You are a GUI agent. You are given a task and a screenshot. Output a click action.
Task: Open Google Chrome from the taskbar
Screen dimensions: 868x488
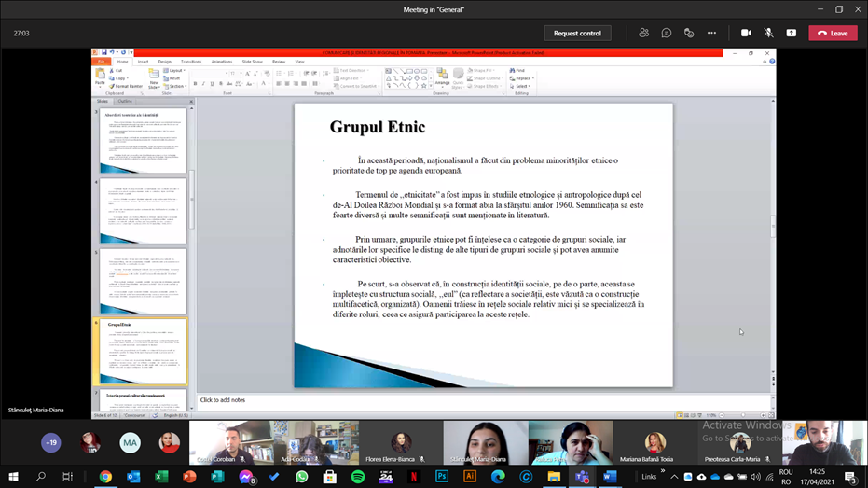[105, 477]
